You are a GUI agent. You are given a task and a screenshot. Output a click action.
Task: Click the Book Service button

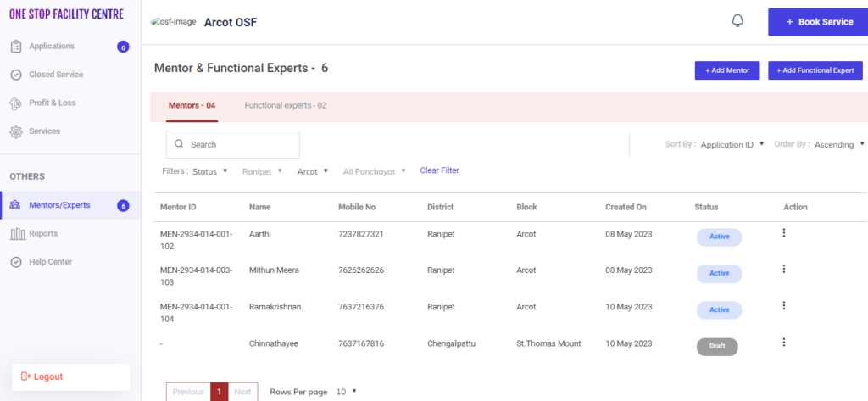click(817, 22)
